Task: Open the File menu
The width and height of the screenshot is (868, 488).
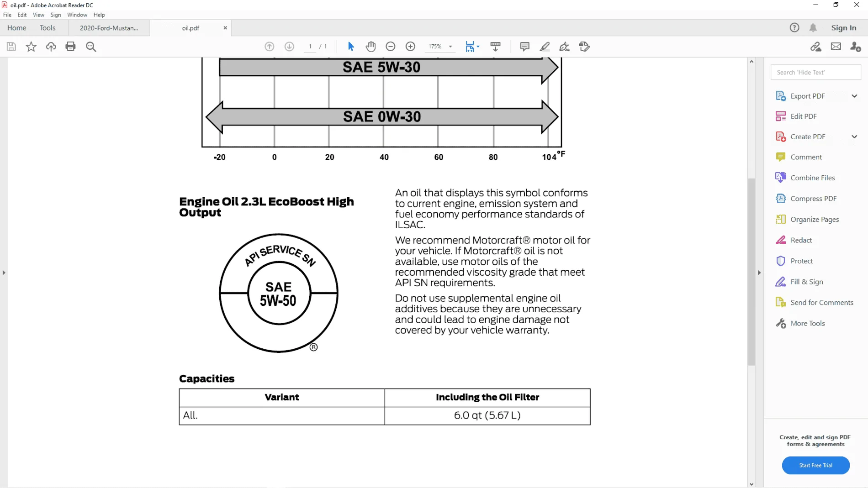Action: 7,15
